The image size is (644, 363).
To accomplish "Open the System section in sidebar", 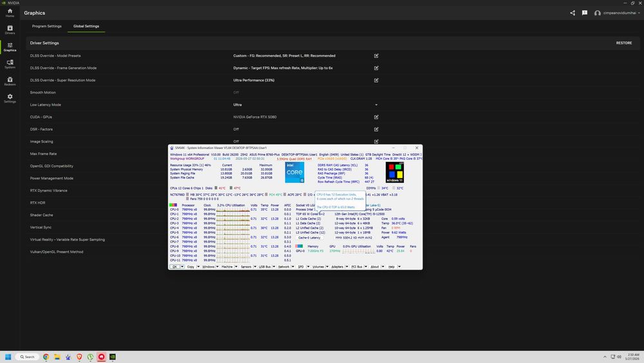I will click(10, 64).
